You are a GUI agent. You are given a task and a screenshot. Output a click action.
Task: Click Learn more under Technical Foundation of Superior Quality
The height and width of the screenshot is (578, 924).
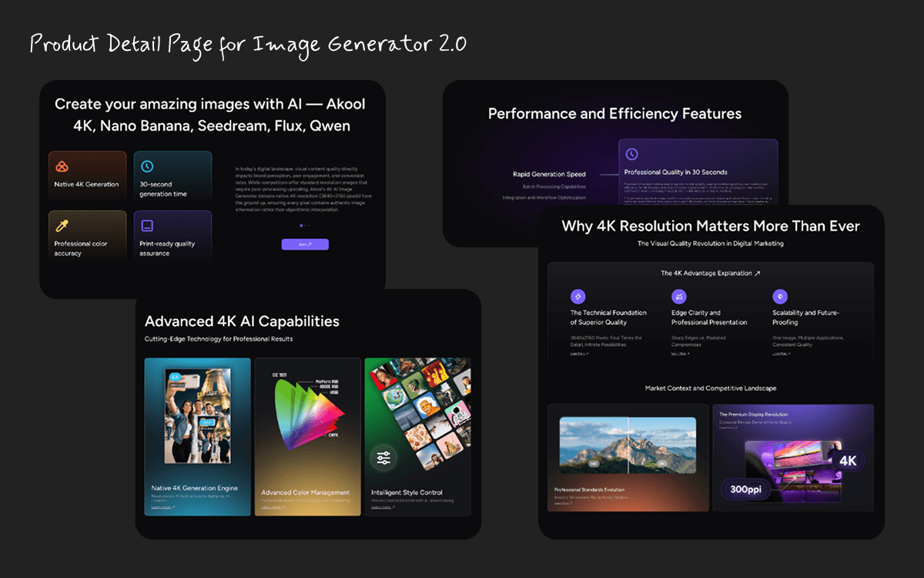(579, 354)
